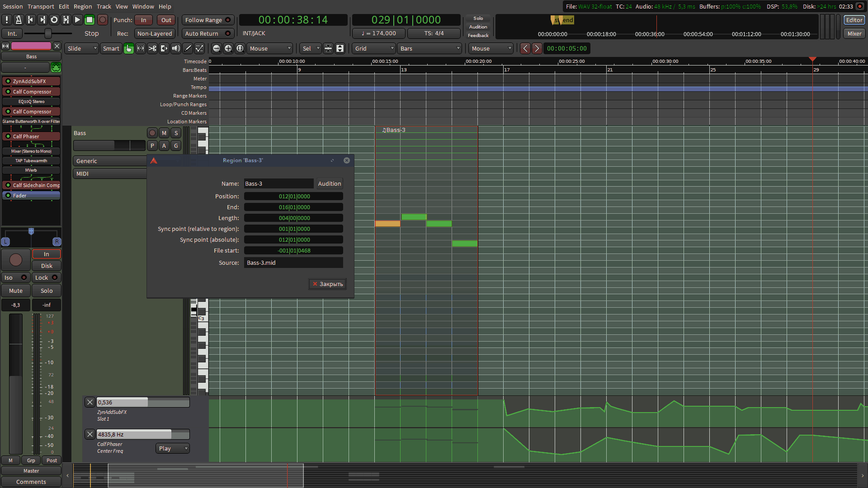Mute the Bass track using the M button

164,133
